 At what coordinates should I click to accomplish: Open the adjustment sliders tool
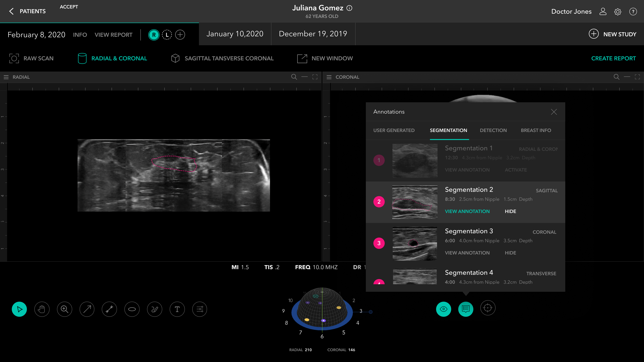200,309
